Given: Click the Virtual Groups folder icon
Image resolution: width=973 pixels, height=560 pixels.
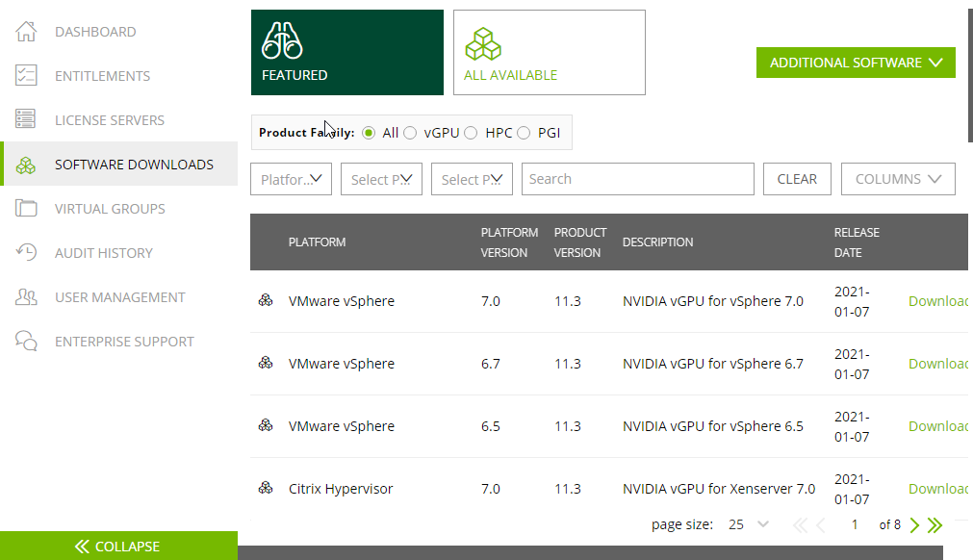Looking at the screenshot, I should (26, 209).
